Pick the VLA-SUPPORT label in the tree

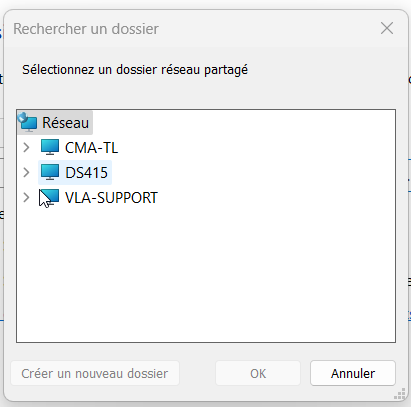(111, 198)
